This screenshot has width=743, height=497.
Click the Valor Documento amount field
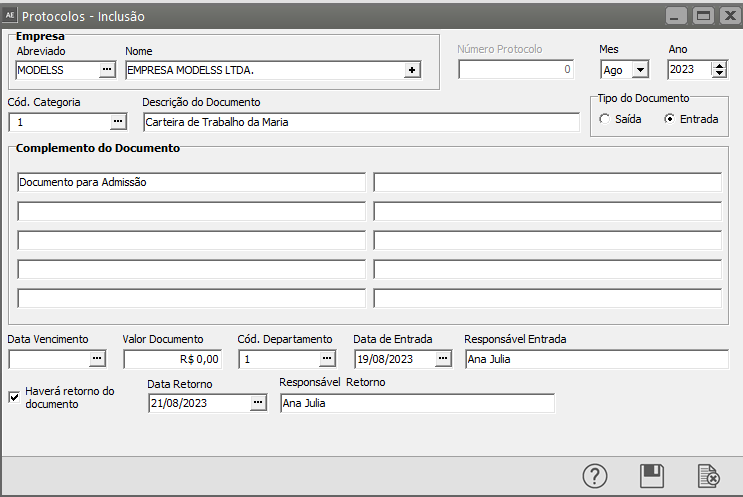[171, 359]
